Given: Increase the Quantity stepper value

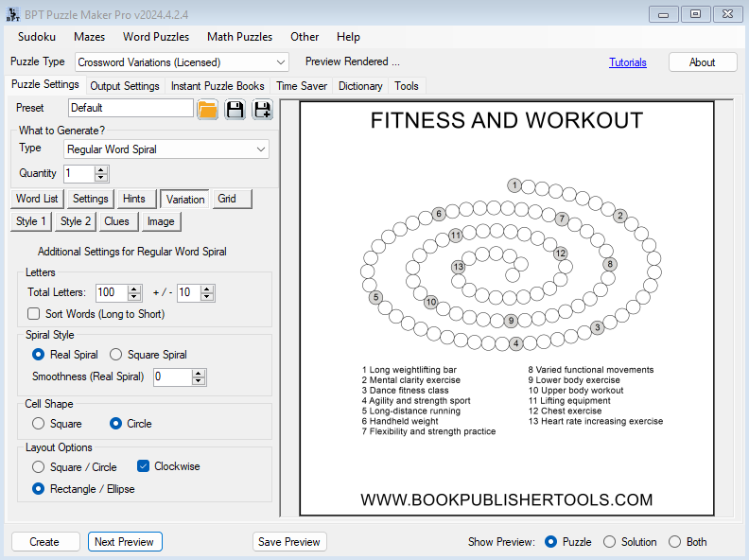Looking at the screenshot, I should (x=102, y=169).
